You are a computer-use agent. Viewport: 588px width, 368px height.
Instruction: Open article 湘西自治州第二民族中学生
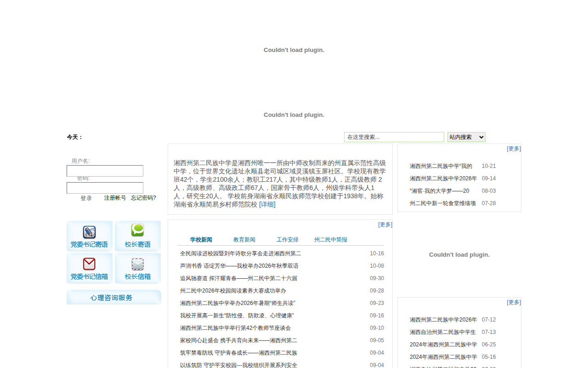pyautogui.click(x=443, y=332)
